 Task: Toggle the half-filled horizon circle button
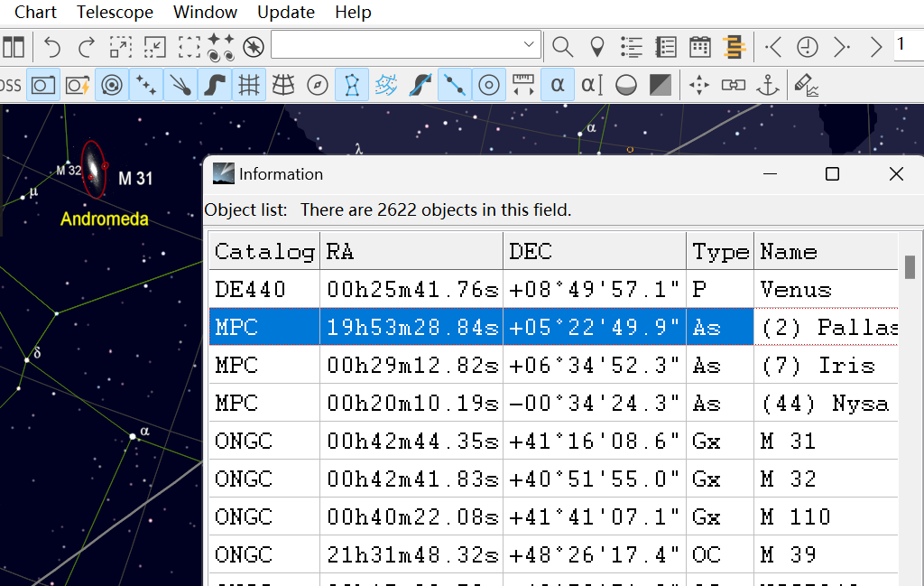626,86
